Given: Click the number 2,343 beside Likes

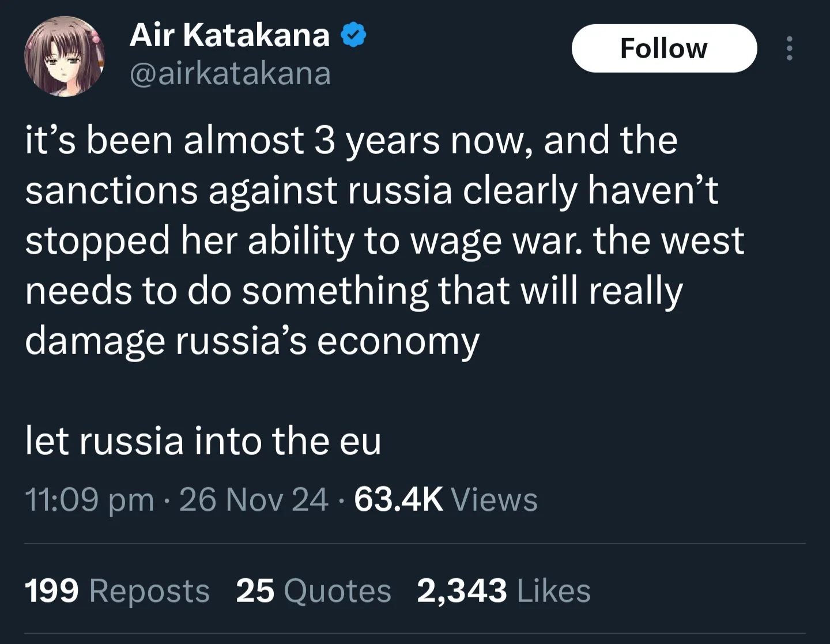Looking at the screenshot, I should pos(462,591).
